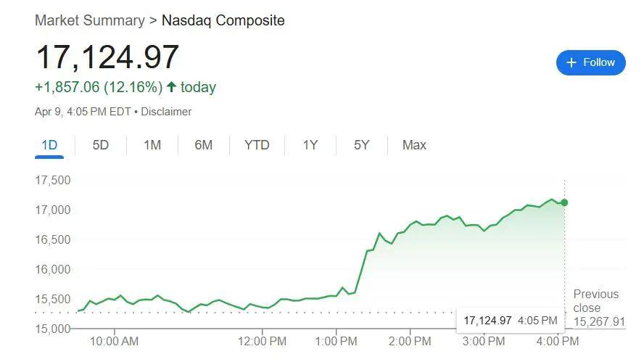Open the Disclaimer link

click(166, 112)
